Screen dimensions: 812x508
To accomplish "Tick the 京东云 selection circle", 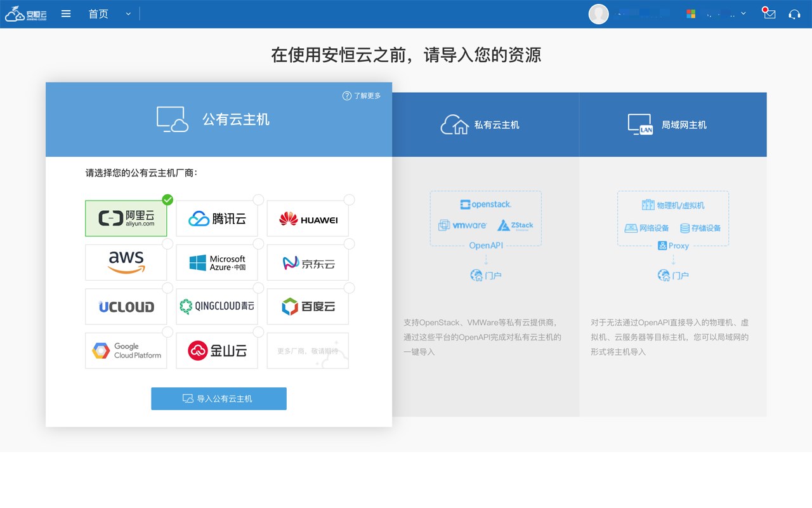I will point(349,244).
